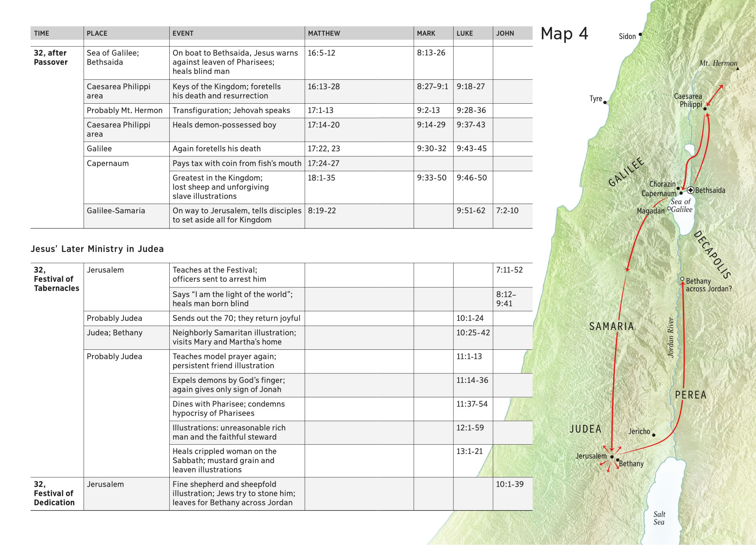Select the Jericho city dot
This screenshot has width=756, height=545.
tap(654, 435)
